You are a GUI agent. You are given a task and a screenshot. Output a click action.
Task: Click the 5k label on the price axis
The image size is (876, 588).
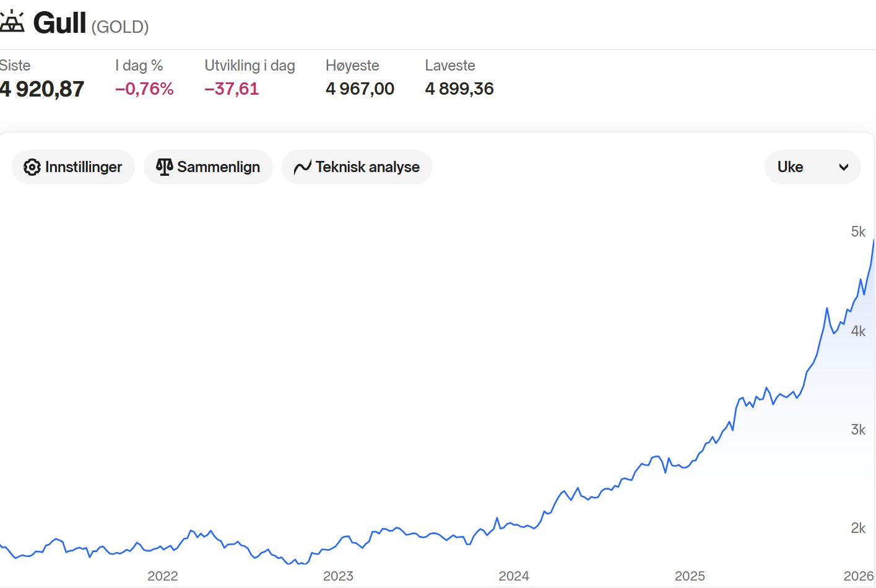[x=858, y=231]
